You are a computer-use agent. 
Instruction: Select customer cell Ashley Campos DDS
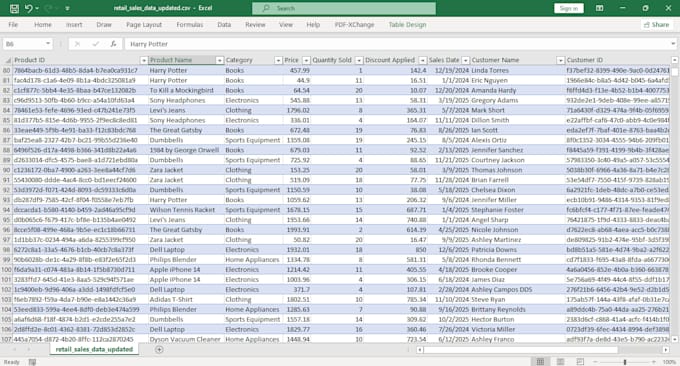point(517,290)
